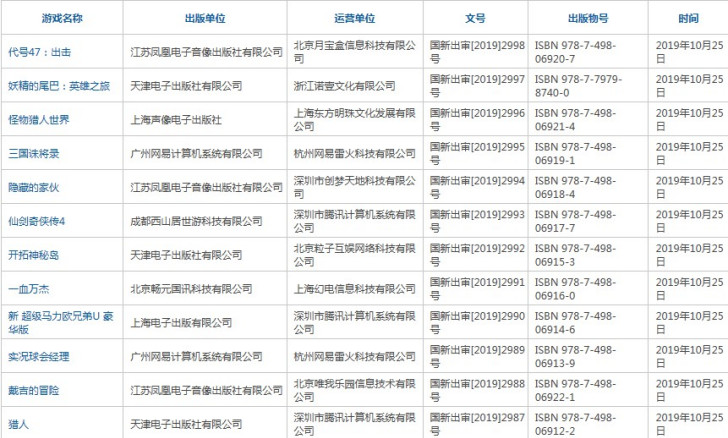The image size is (728, 438).
Task: Select operator 北京月宝盒信息科技有限公司 cell
Action: coord(355,52)
